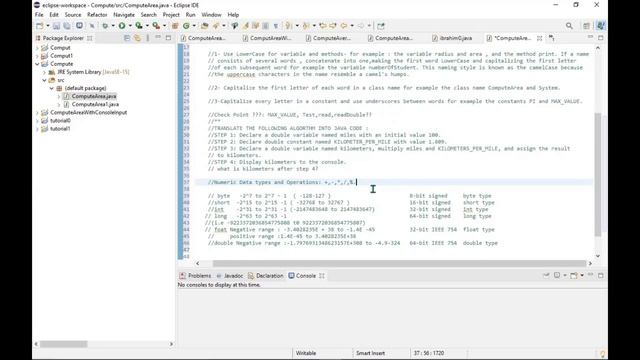This screenshot has height=360, width=640.
Task: Show the hidden editor tabs list
Action: click(551, 38)
